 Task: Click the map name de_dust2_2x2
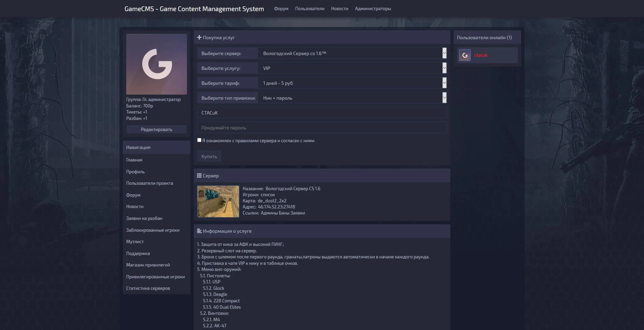point(272,201)
